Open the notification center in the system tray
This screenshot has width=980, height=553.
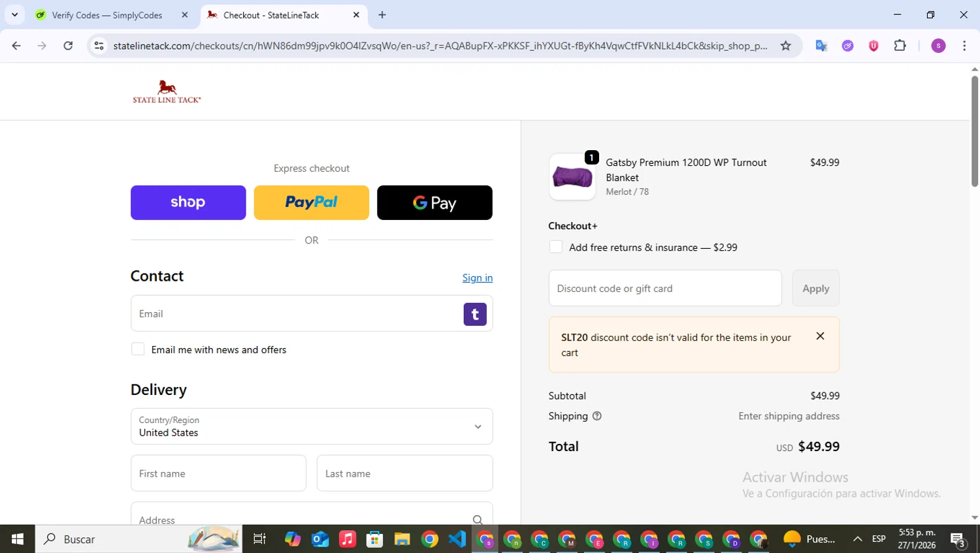click(x=958, y=540)
